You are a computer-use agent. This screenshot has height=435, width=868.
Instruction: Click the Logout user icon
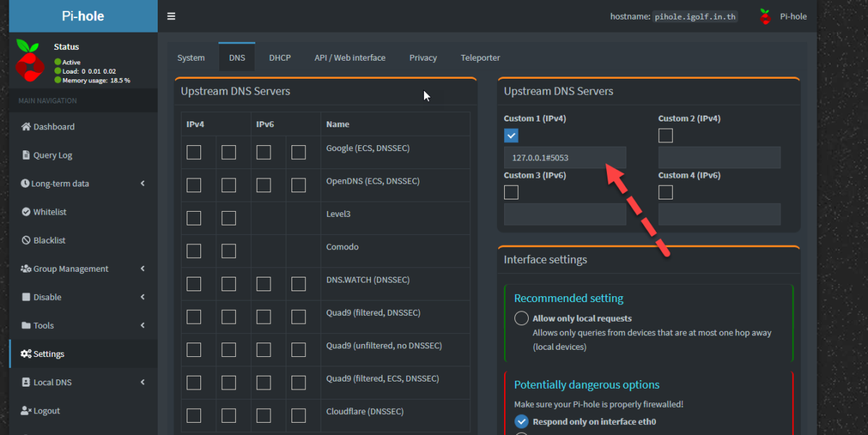[27, 410]
